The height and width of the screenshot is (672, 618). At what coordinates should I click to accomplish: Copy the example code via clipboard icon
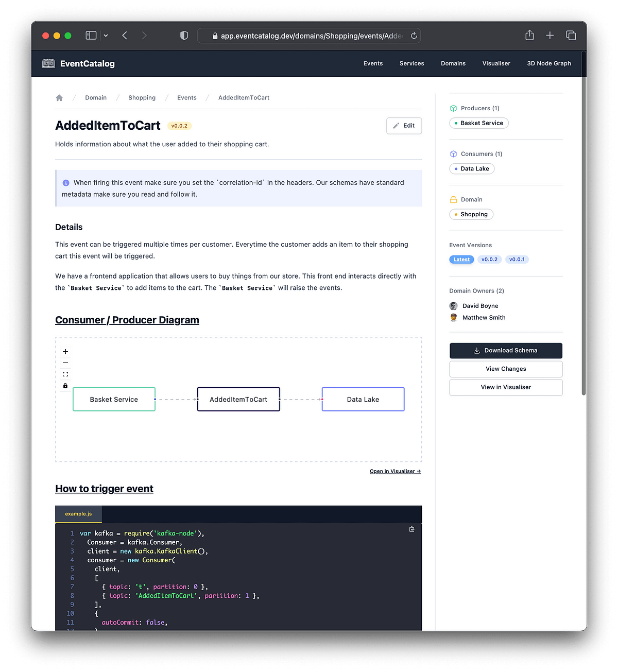[x=411, y=529]
